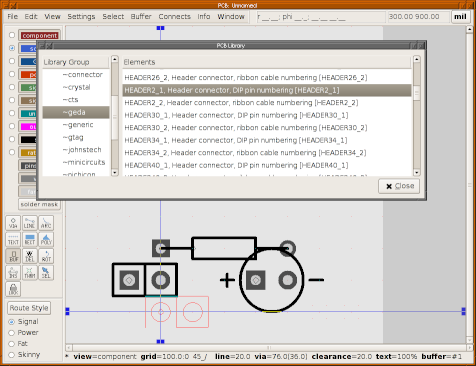Screen dimensions: 476x366
Task: Activate the BUF buffer tool
Action: coord(13,256)
